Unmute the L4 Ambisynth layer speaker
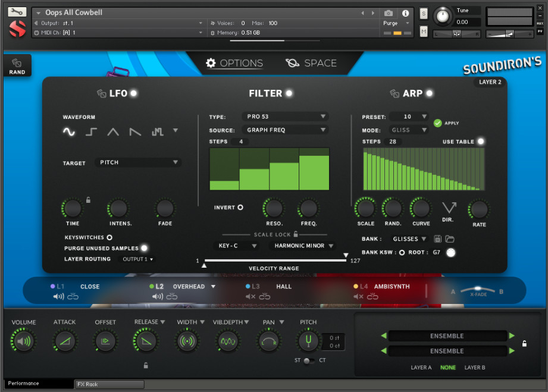 click(x=359, y=297)
